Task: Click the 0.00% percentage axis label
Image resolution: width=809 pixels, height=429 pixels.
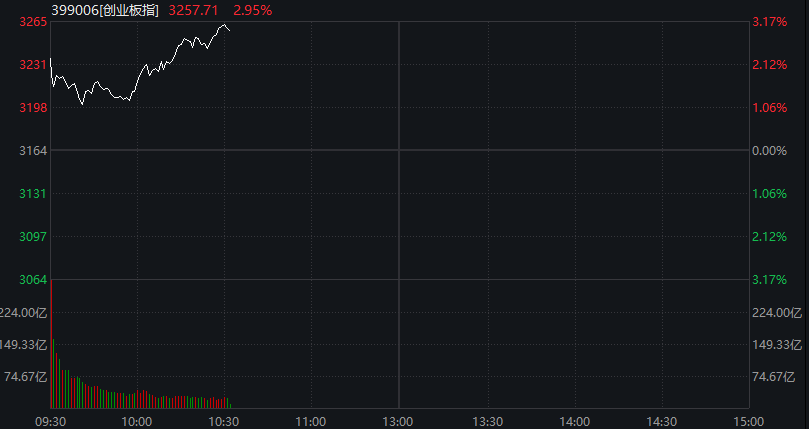Action: (770, 151)
